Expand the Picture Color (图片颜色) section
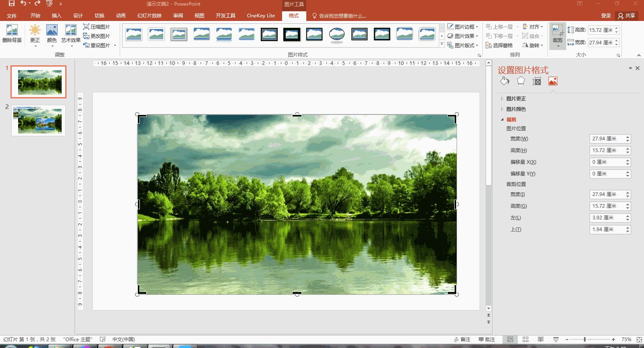Screen dimensions: 644x348 [516, 109]
